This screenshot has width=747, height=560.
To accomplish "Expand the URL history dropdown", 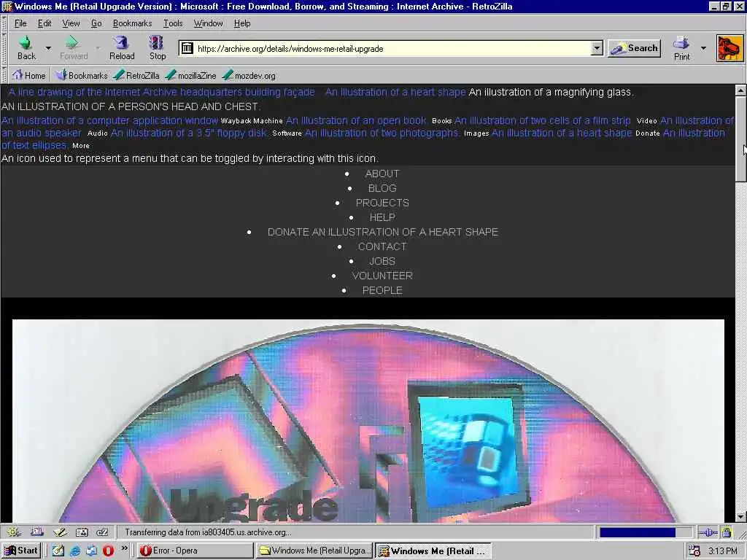I will [597, 48].
